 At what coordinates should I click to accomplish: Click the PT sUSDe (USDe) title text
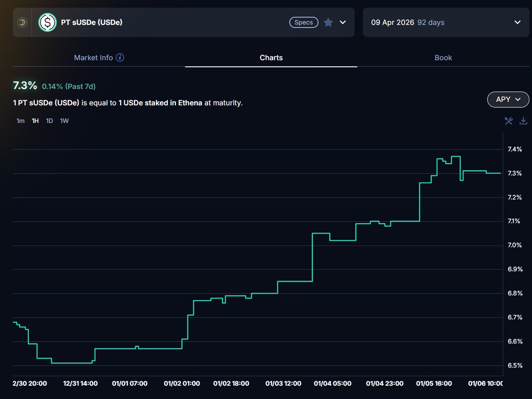point(92,22)
